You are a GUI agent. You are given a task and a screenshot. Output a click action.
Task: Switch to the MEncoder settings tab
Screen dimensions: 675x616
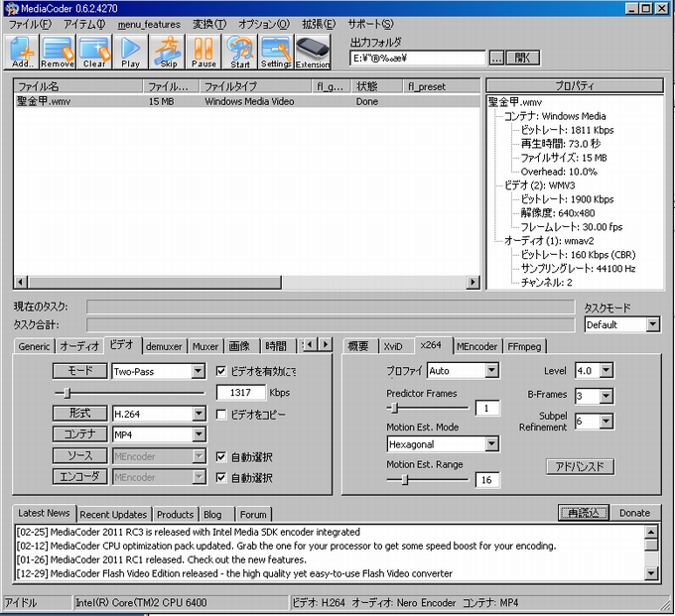(x=476, y=346)
